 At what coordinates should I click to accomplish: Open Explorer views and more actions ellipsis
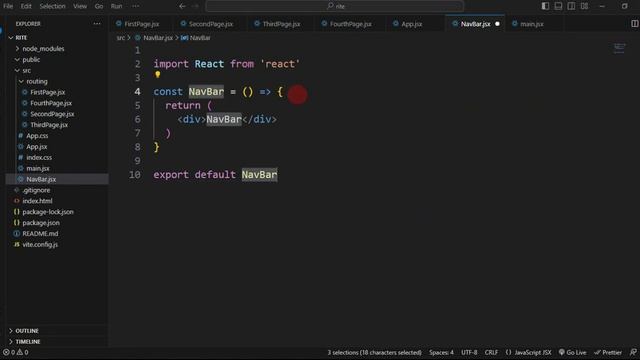(x=97, y=24)
